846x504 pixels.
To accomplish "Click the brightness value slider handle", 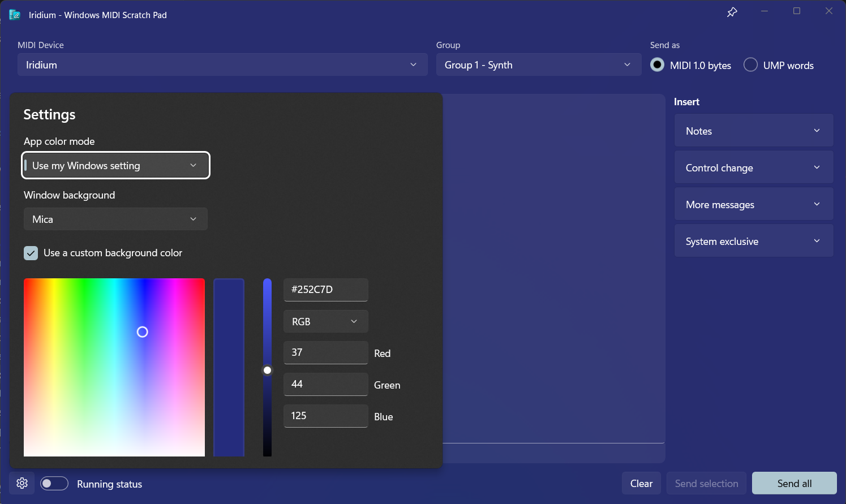I will point(267,370).
